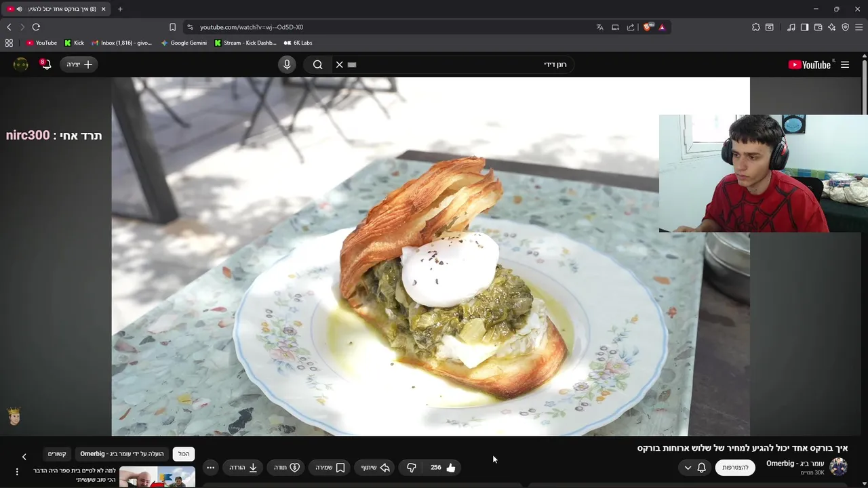The width and height of the screenshot is (868, 488).
Task: Go back using the browser back arrow
Action: click(9, 27)
